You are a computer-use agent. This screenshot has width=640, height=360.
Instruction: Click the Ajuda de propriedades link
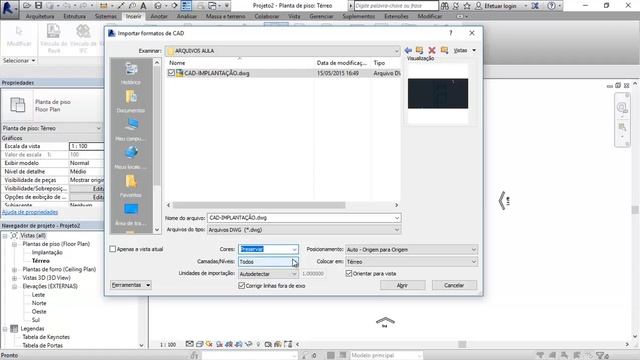coord(30,212)
